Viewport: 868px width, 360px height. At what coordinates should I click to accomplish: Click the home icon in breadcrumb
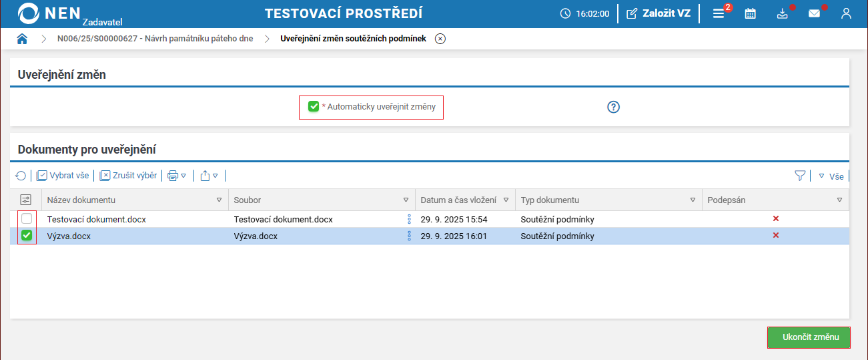pos(22,39)
